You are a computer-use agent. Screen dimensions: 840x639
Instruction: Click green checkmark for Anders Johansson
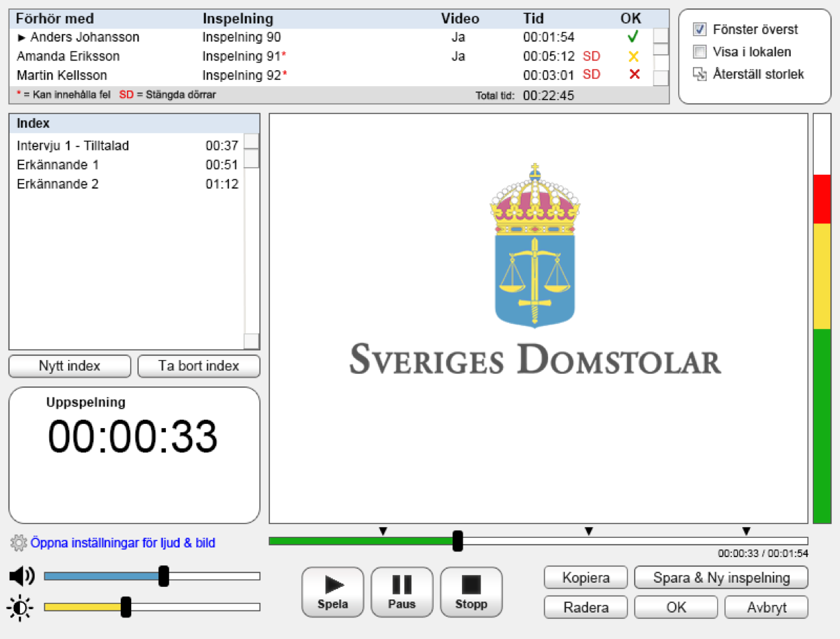click(x=633, y=37)
